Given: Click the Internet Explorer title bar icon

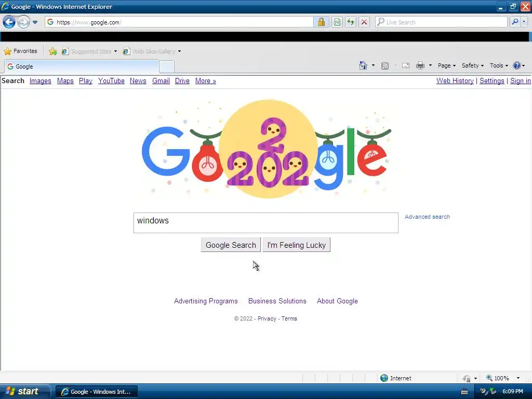Looking at the screenshot, I should click(5, 6).
